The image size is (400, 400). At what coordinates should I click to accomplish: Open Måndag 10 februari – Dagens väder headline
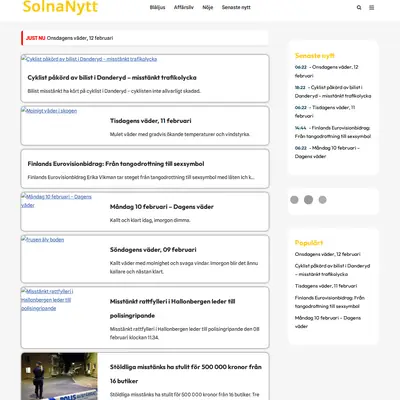[x=162, y=207]
